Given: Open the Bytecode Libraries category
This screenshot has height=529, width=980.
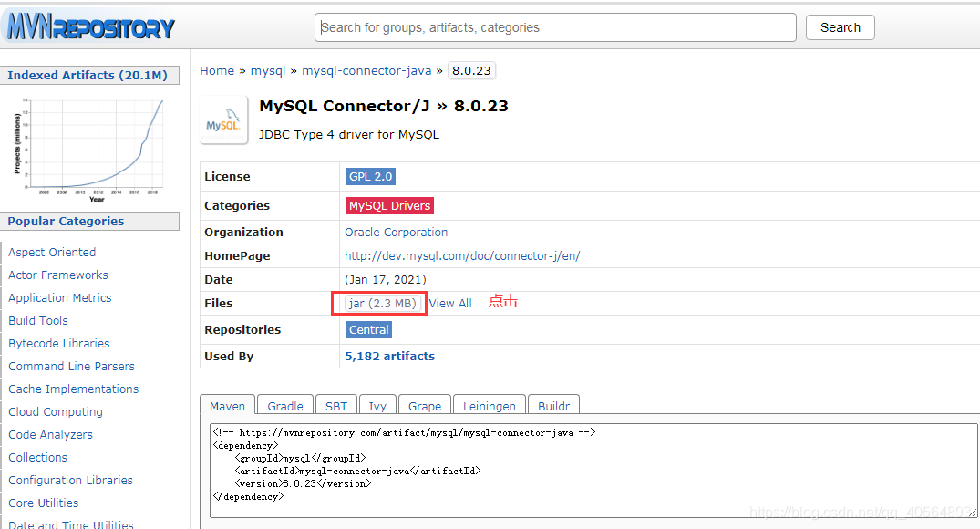Looking at the screenshot, I should pos(58,343).
